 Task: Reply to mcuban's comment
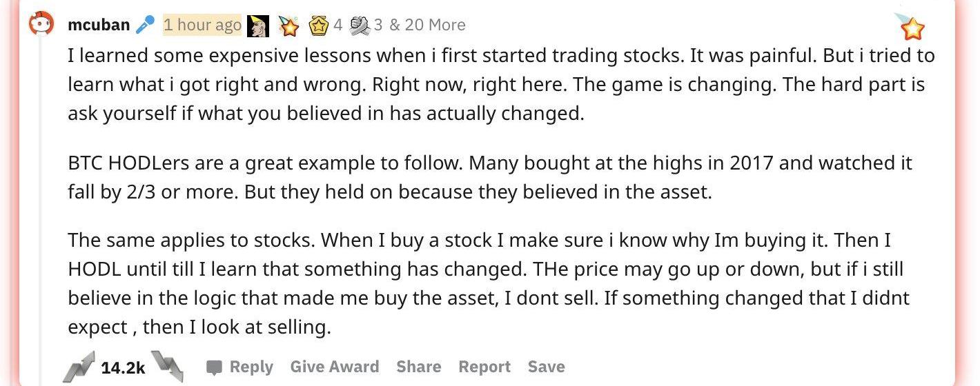(240, 367)
